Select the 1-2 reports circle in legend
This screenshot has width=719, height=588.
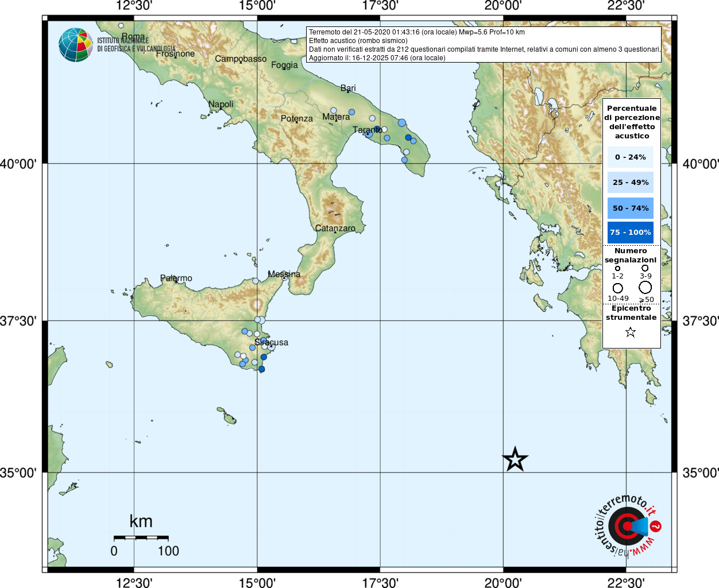(x=617, y=268)
